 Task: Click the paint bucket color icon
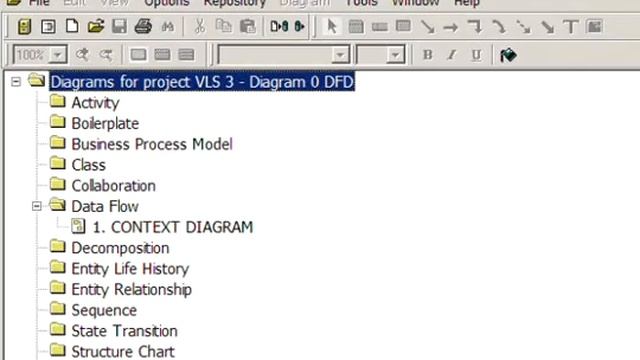[508, 55]
